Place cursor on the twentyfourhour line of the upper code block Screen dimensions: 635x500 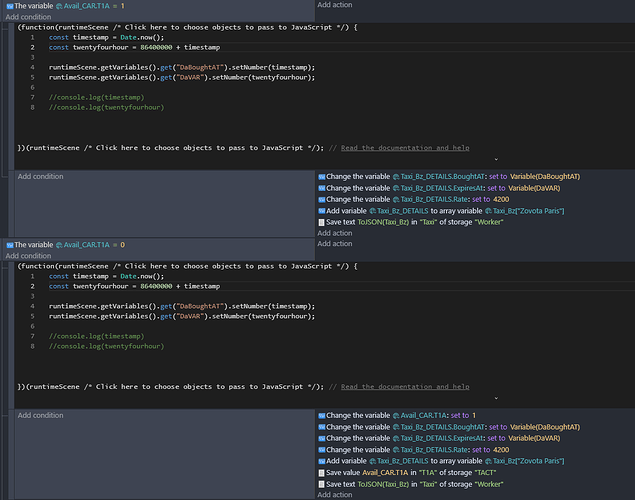pyautogui.click(x=134, y=47)
